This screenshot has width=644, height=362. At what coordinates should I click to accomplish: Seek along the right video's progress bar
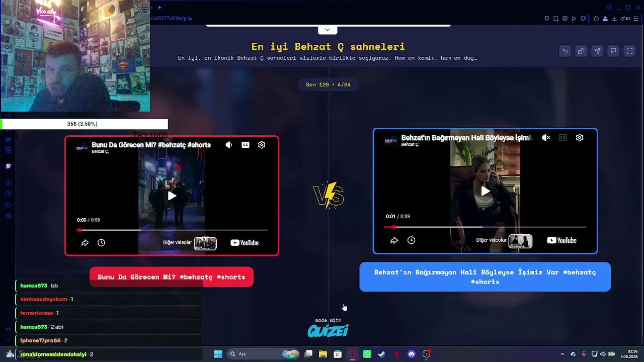coord(486,227)
